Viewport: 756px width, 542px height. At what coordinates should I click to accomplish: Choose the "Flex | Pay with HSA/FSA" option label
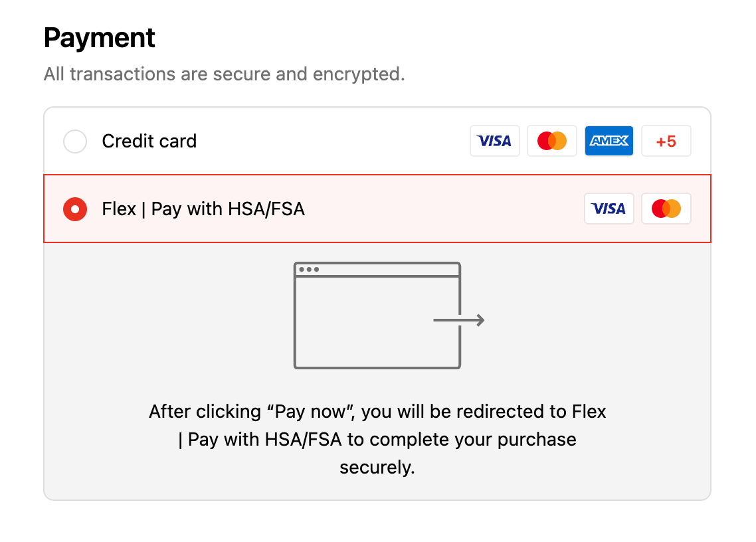(x=203, y=209)
